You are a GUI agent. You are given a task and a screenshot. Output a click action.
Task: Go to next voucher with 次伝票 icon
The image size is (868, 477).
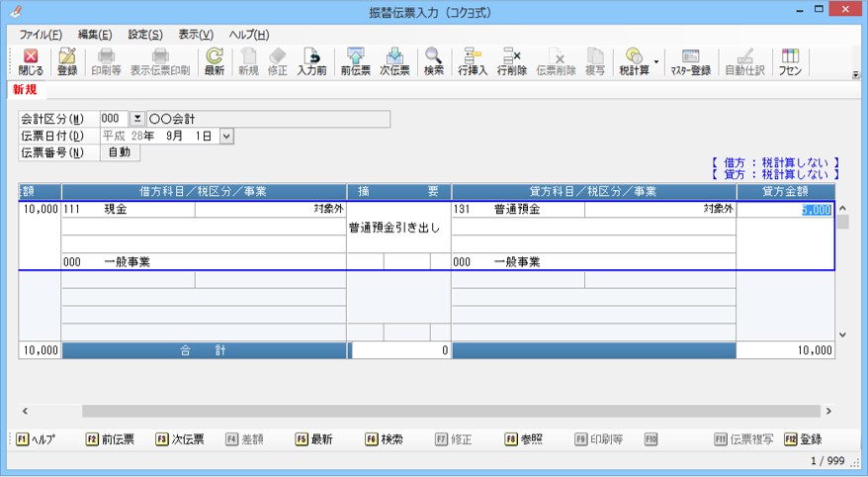coord(394,62)
